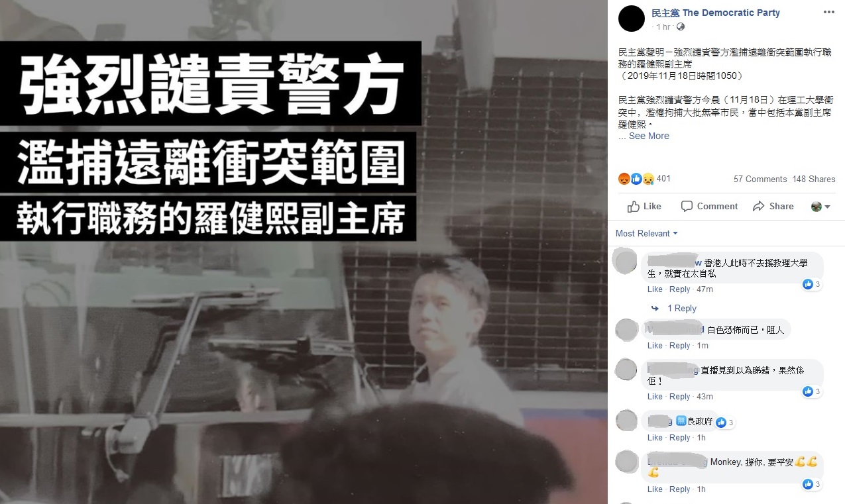The image size is (845, 504).
Task: Click the Comment speech bubble button
Action: [710, 206]
